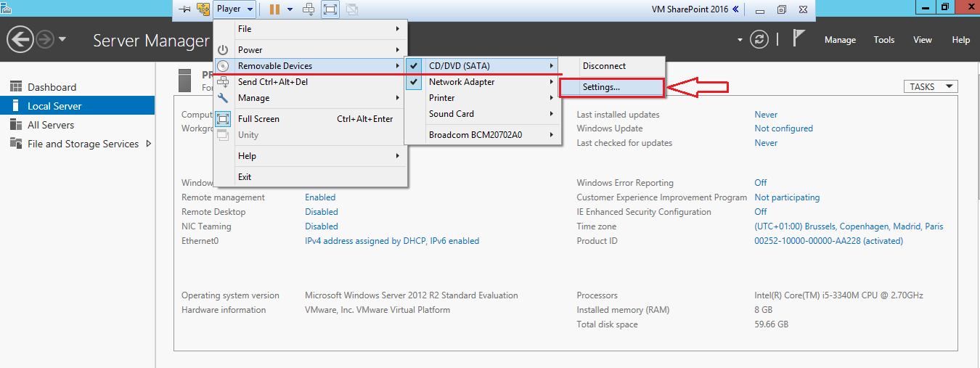Toggle the full screen toolbar icon
The width and height of the screenshot is (980, 368).
(x=330, y=9)
